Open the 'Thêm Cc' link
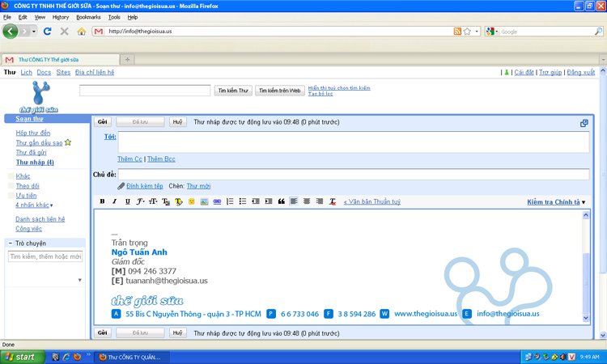The image size is (607, 364). tap(129, 159)
